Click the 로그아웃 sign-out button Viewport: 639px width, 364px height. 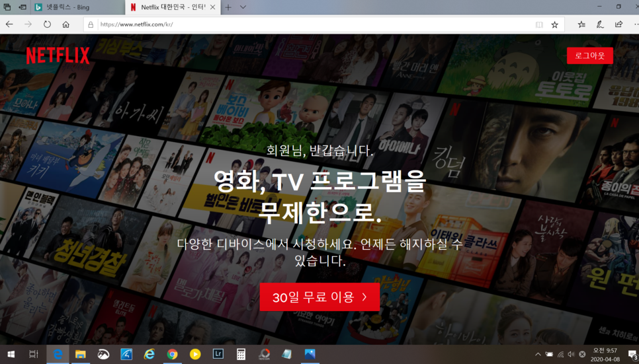tap(589, 55)
